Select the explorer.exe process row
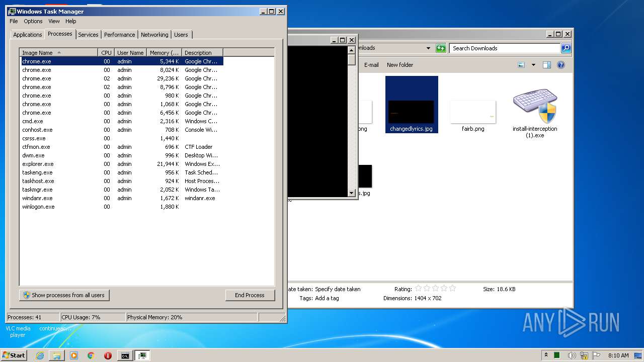The height and width of the screenshot is (362, 644). click(x=121, y=164)
